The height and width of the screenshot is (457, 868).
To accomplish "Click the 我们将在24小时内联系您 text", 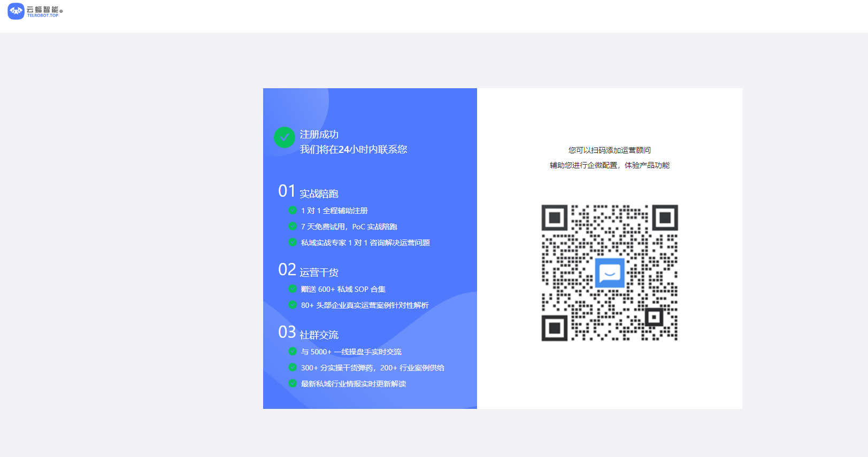I will coord(354,150).
